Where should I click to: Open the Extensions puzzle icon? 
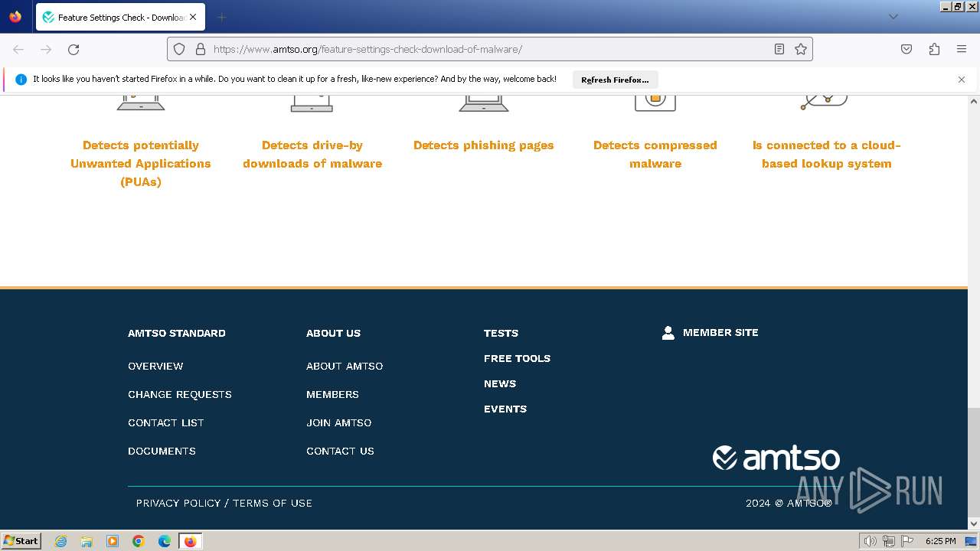point(934,49)
